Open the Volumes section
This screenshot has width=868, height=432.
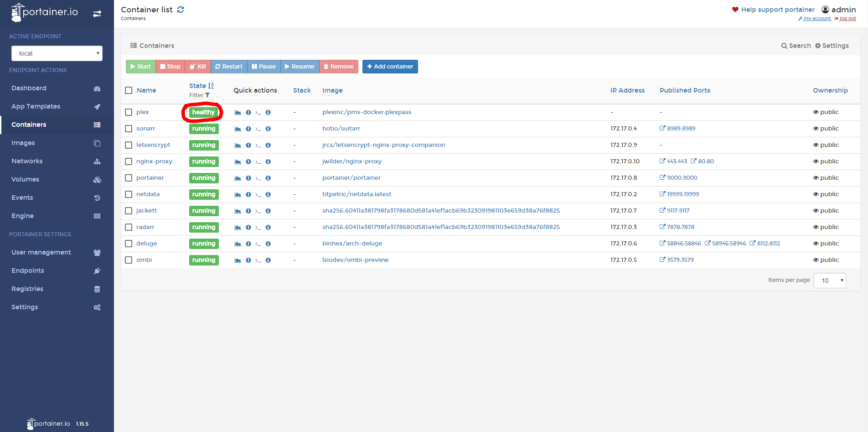[57, 179]
